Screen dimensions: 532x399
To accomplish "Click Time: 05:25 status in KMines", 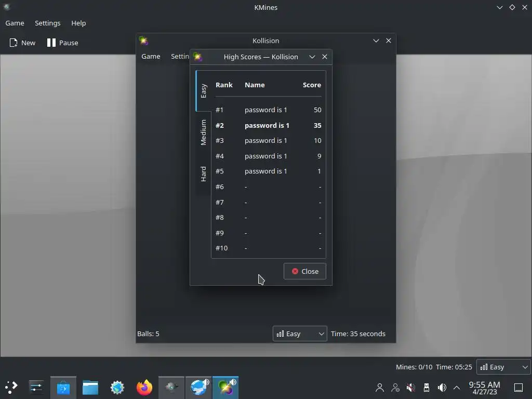I will click(454, 367).
